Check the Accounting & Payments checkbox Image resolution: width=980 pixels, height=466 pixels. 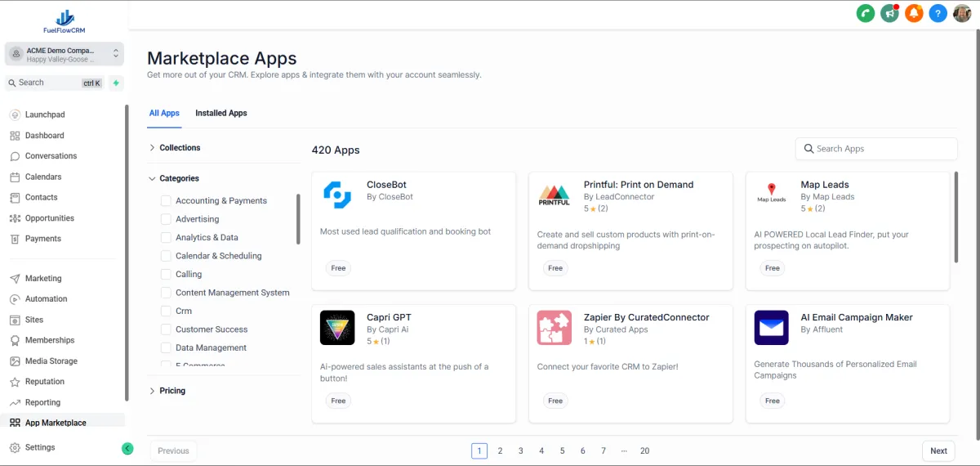[x=166, y=200]
